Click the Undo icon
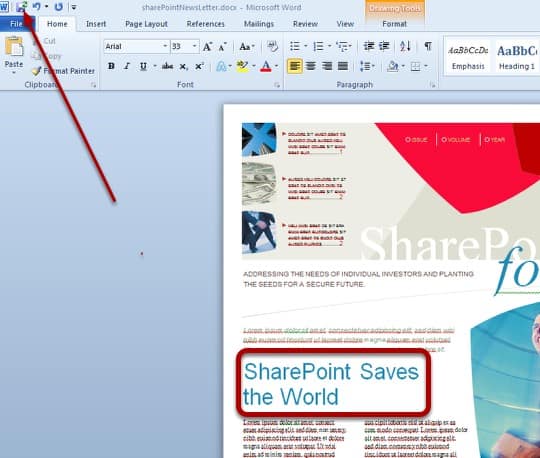Viewport: 540px width, 458px height. click(x=37, y=7)
